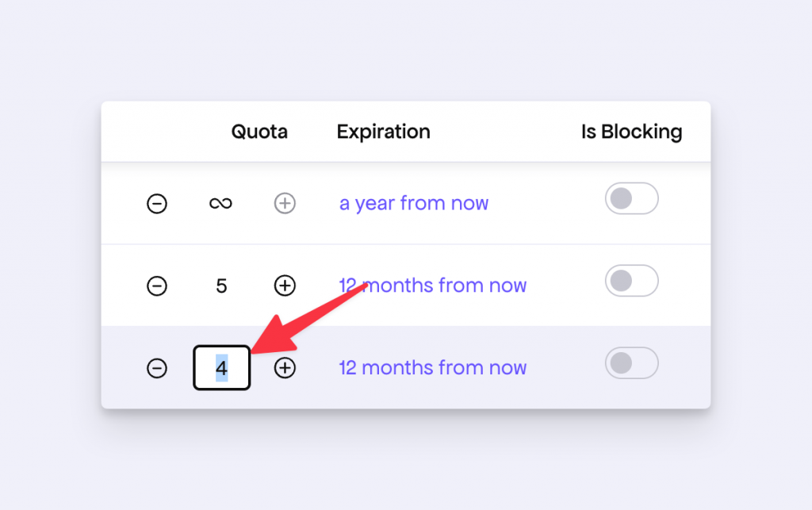The image size is (812, 510).
Task: Increase the quota of 5 using plus
Action: tap(285, 286)
